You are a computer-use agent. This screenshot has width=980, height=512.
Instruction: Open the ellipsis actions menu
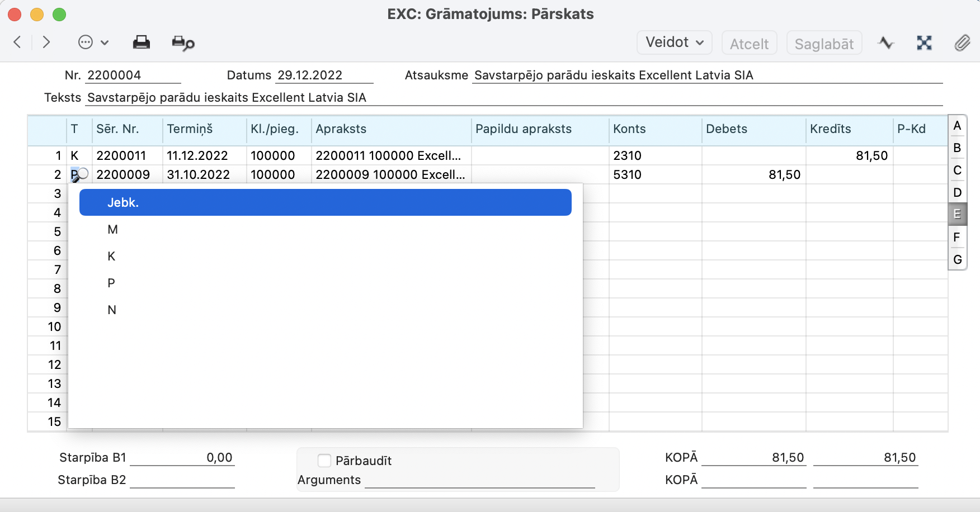[93, 42]
